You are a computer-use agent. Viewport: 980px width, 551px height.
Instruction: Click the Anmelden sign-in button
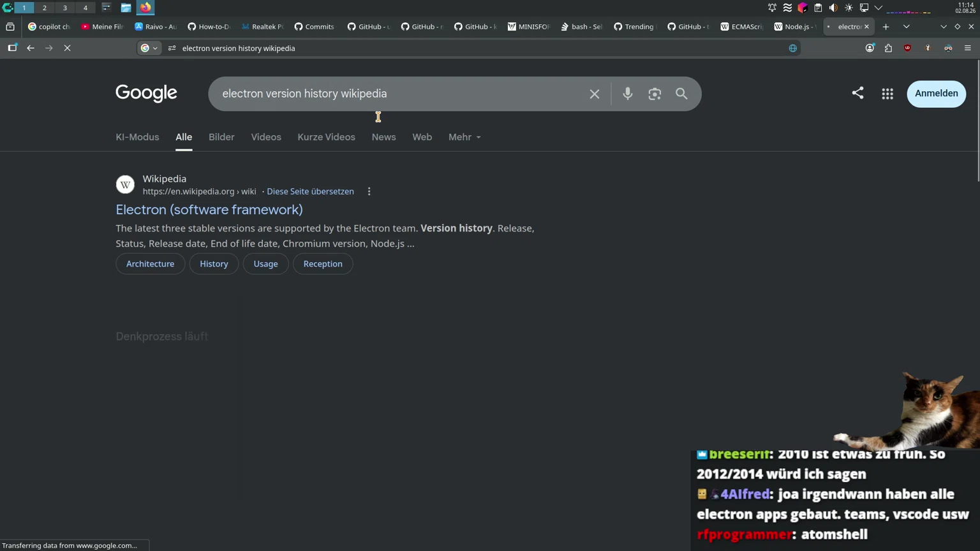click(937, 94)
